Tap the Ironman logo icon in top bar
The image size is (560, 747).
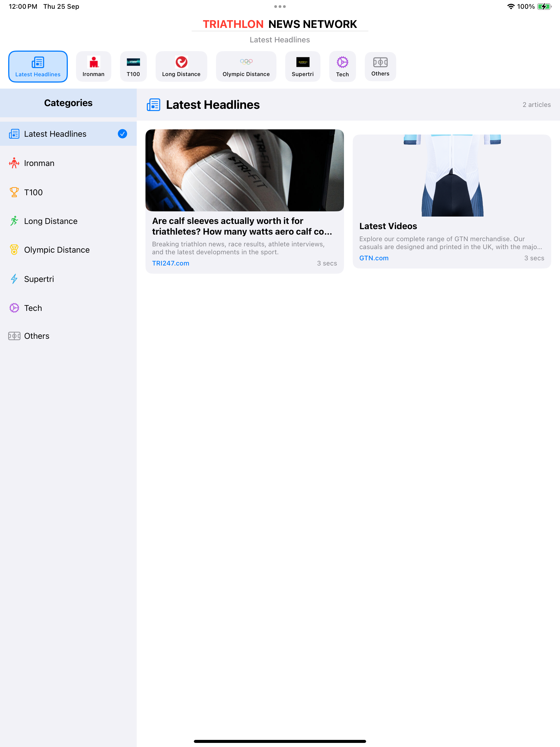[94, 62]
